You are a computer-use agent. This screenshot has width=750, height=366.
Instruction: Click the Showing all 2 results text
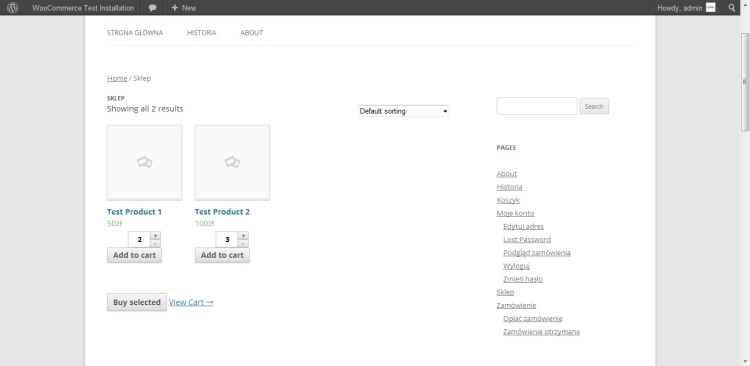145,109
